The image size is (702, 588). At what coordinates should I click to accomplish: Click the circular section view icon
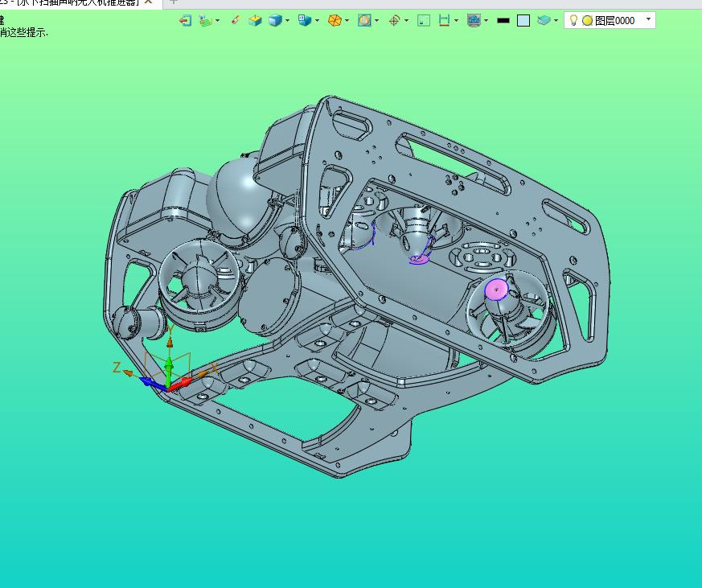tap(364, 20)
